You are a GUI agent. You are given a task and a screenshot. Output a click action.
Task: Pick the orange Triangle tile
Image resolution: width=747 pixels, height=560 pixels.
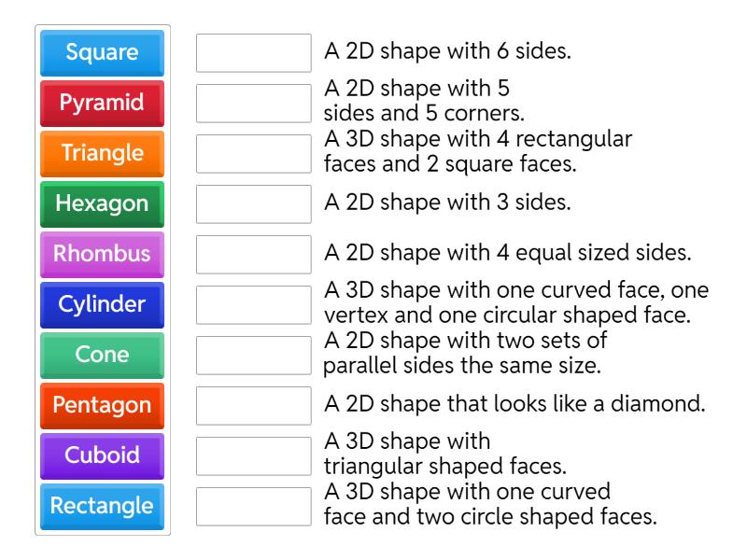pos(102,153)
